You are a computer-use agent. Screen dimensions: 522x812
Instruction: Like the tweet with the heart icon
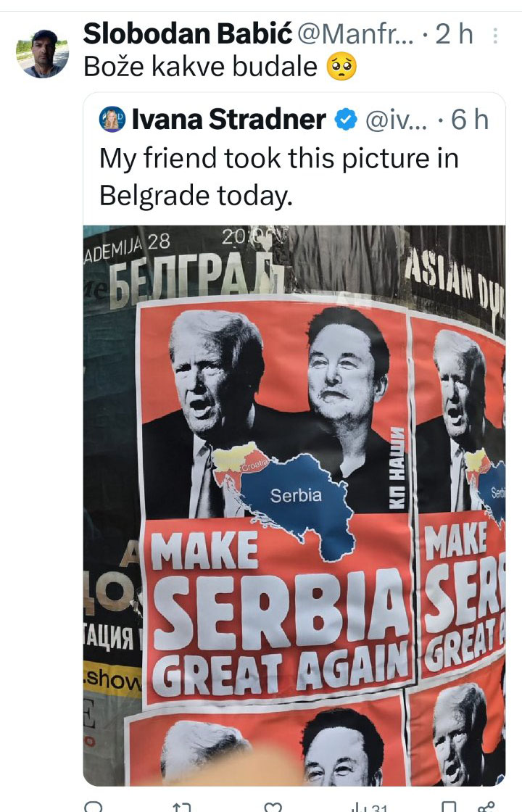(x=273, y=807)
